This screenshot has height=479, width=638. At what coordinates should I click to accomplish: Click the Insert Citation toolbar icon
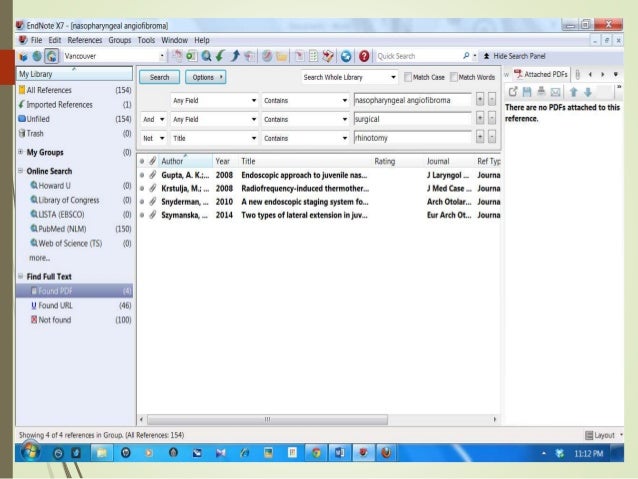pyautogui.click(x=299, y=56)
